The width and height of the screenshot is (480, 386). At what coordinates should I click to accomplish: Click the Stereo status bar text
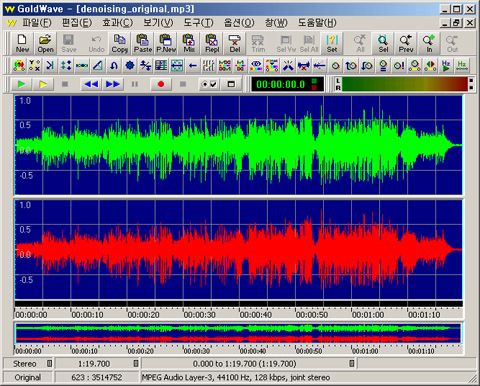[24, 364]
